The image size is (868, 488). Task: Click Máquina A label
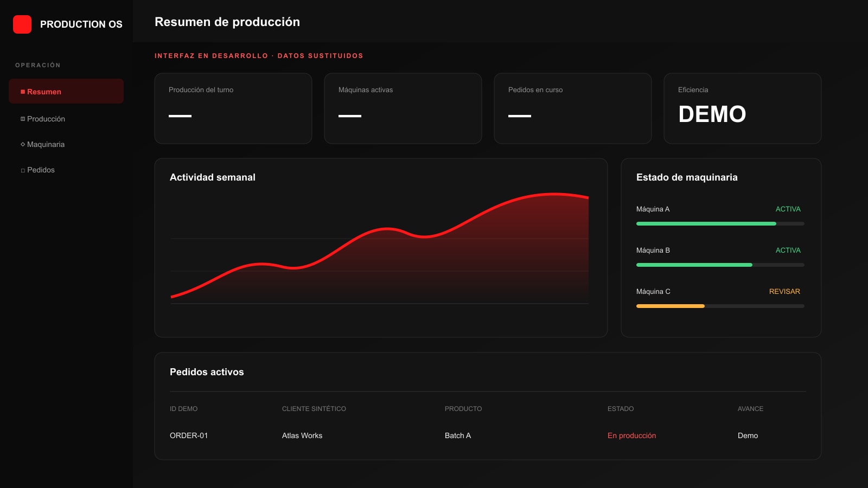point(653,209)
